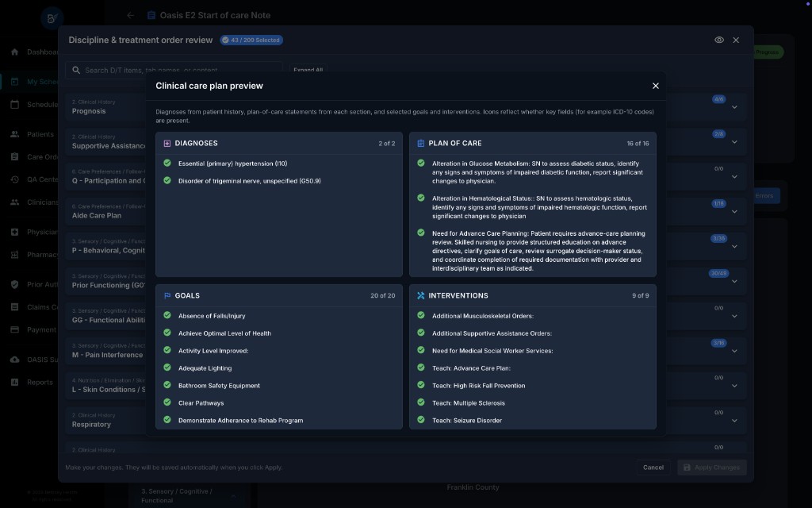
Task: Toggle the eye preview icon in review header
Action: (719, 40)
